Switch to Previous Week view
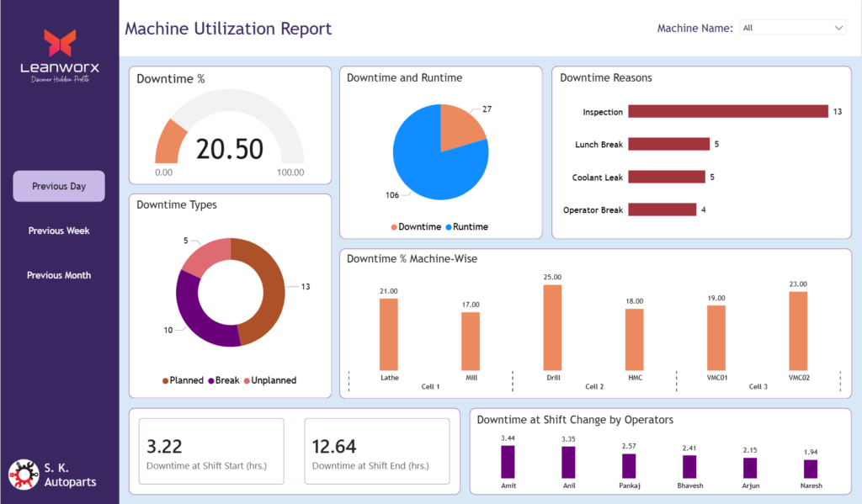The image size is (862, 504). pos(59,231)
